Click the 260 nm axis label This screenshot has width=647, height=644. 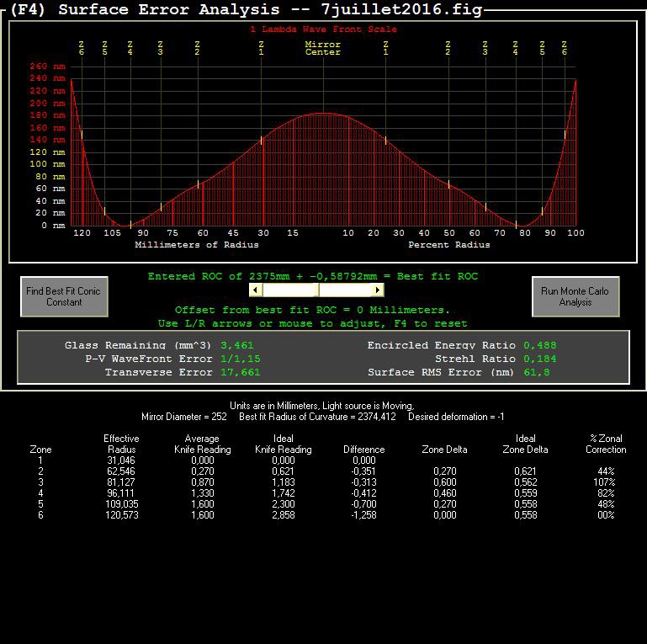tap(47, 66)
